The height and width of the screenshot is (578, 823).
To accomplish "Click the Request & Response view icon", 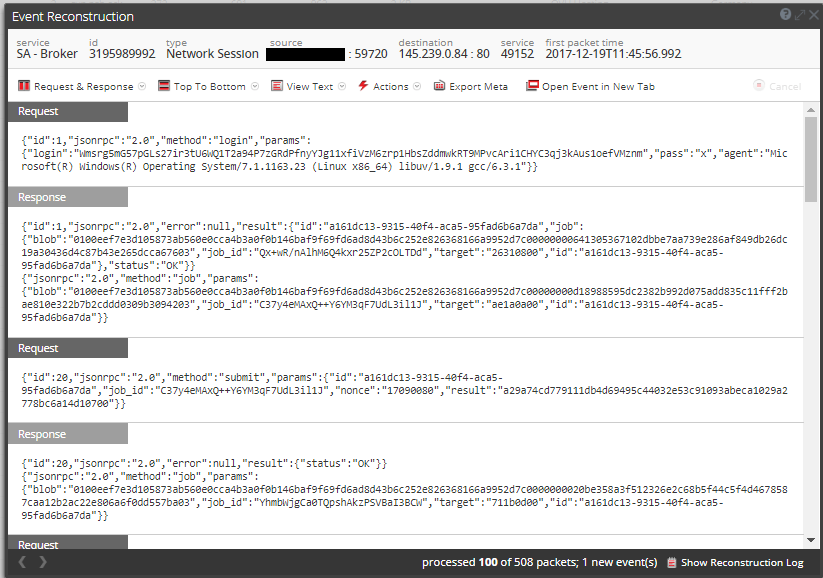I will (24, 87).
